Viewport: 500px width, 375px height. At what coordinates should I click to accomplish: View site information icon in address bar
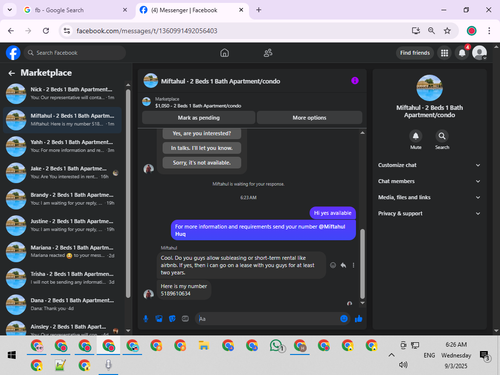pos(67,31)
